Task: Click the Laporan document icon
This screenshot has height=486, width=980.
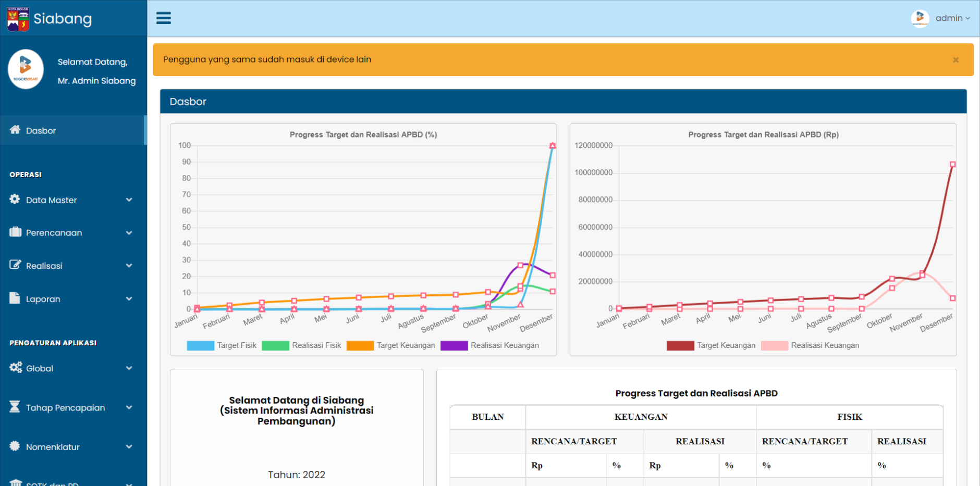Action: pos(15,298)
